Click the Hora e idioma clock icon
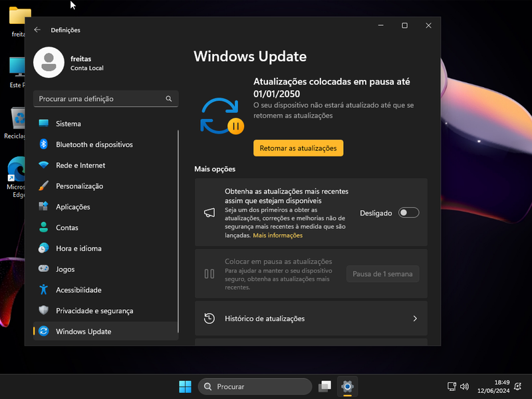 pos(43,248)
